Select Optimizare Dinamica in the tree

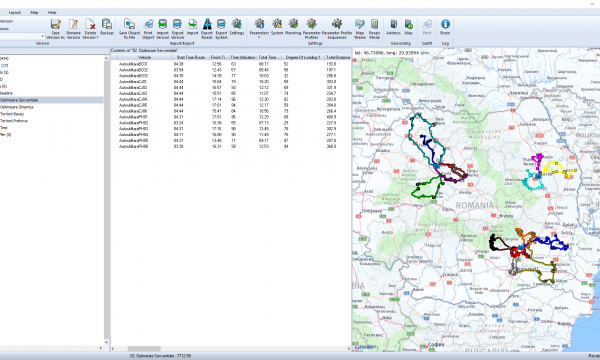(17, 107)
